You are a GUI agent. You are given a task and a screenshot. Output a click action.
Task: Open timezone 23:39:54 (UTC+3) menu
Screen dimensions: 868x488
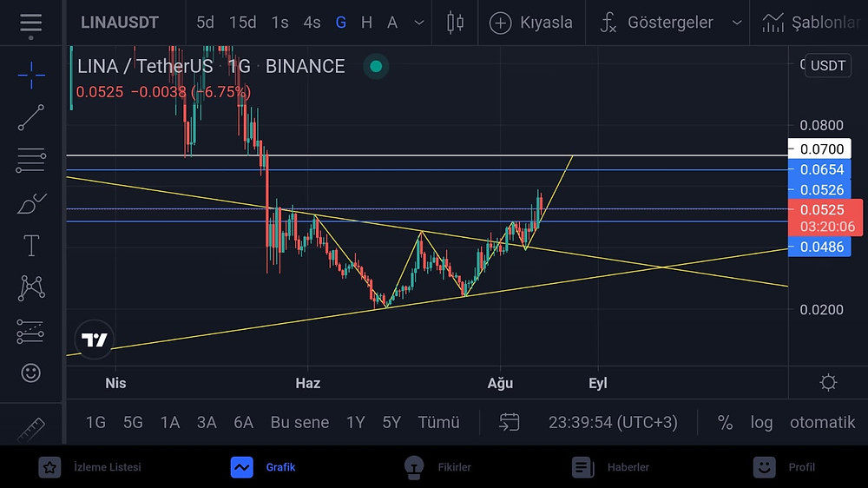[x=613, y=423]
